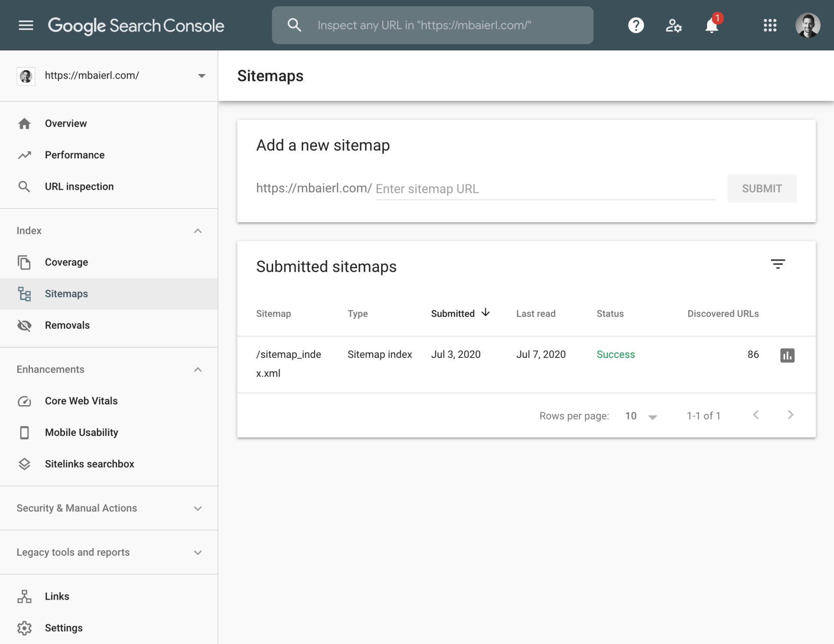The image size is (834, 644).
Task: Click the Success status text
Action: [x=616, y=354]
